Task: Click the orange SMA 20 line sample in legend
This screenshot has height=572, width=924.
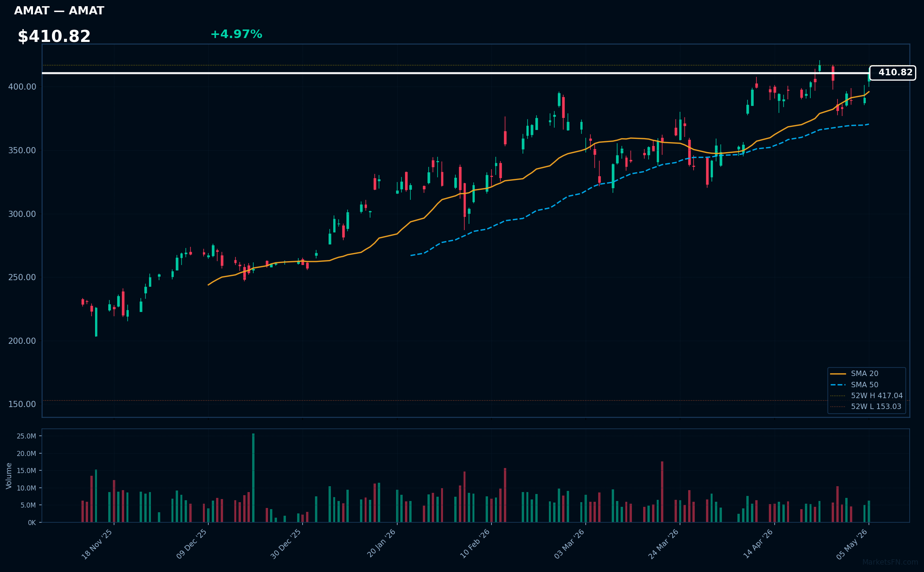Action: click(838, 374)
